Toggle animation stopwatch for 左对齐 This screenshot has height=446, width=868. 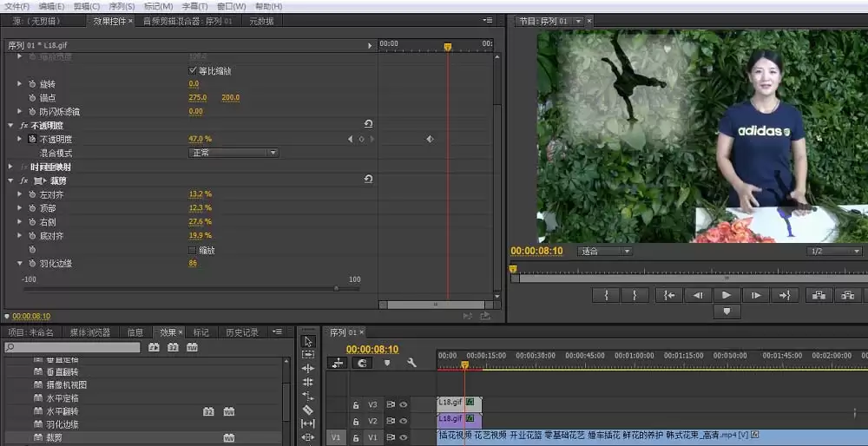click(x=32, y=194)
